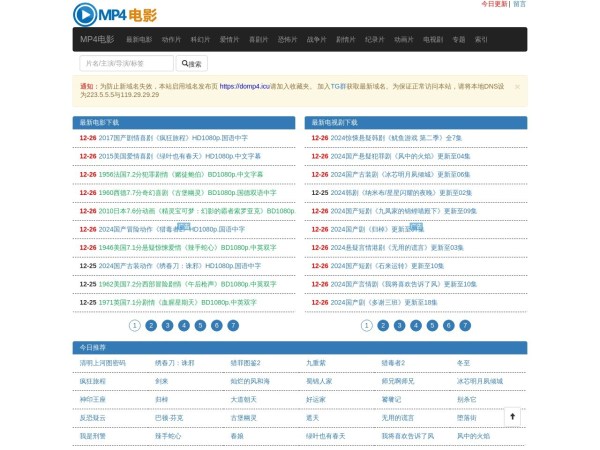This screenshot has height=450, width=600.
Task: Open 纪录片 navigation item
Action: point(374,40)
